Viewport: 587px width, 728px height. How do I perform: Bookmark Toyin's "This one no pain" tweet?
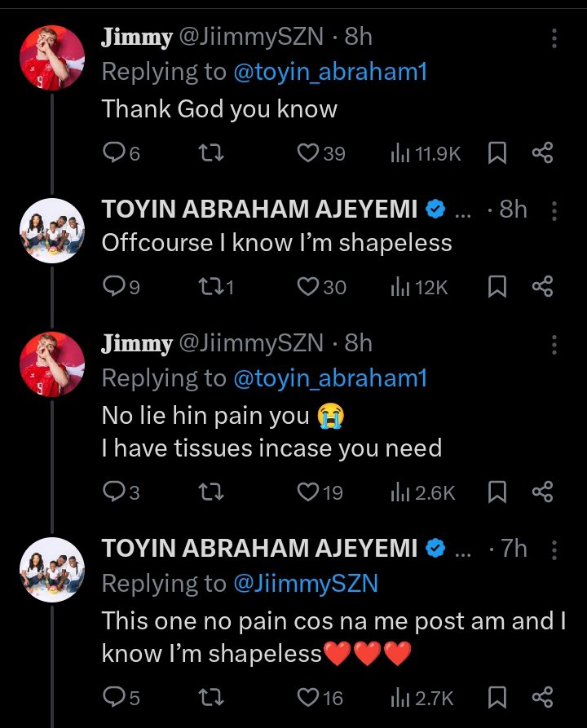497,697
